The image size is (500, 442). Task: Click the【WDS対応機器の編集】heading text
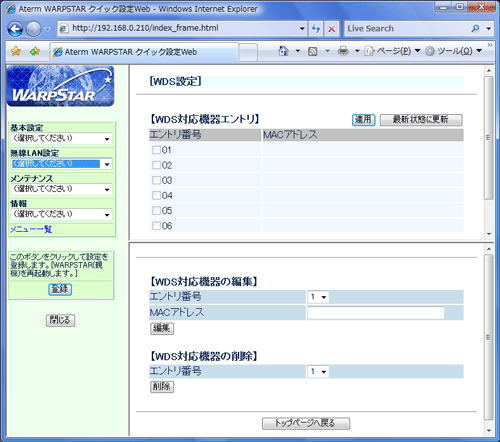click(203, 282)
